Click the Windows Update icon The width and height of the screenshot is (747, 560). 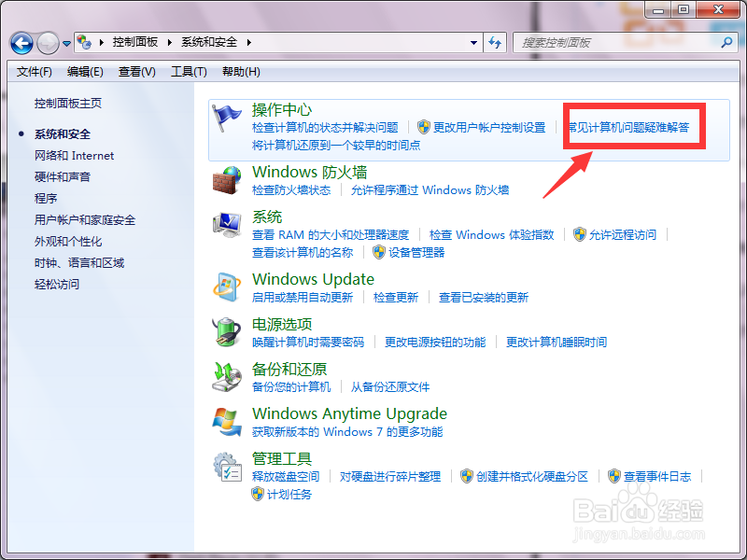pos(226,287)
